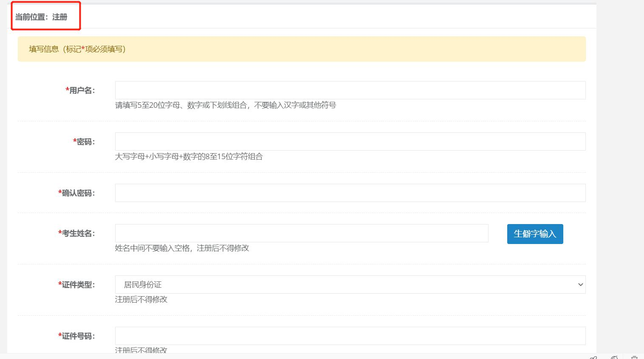
Task: Click the 证件号码 input field
Action: (x=350, y=336)
